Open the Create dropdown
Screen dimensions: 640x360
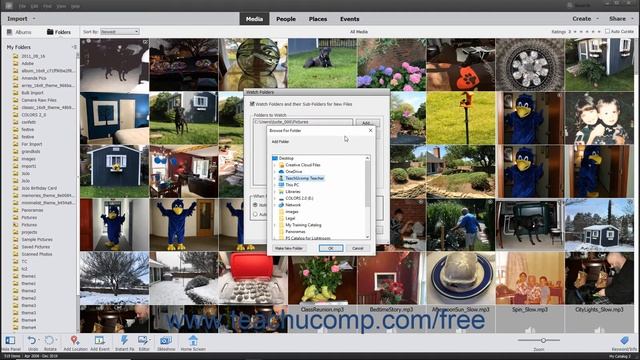[585, 19]
